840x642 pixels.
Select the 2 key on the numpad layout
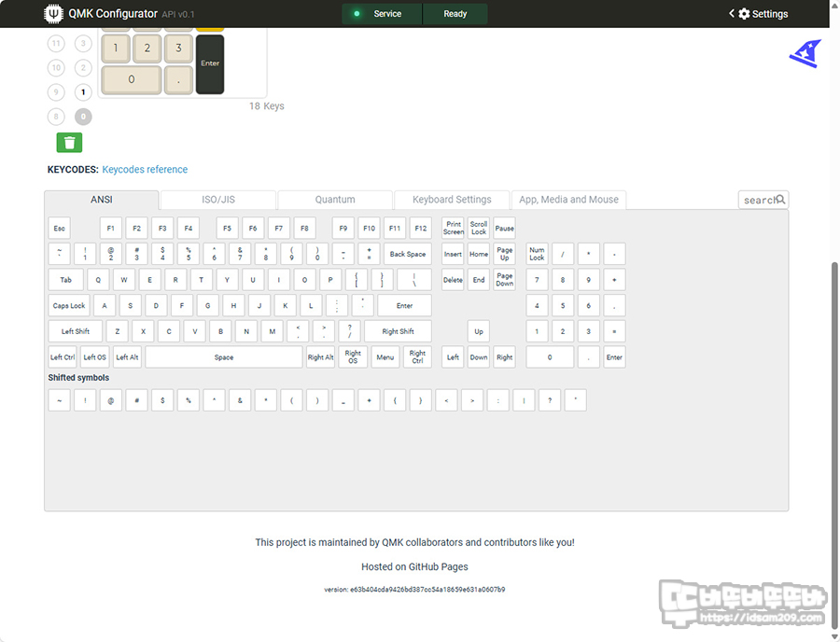click(x=147, y=49)
